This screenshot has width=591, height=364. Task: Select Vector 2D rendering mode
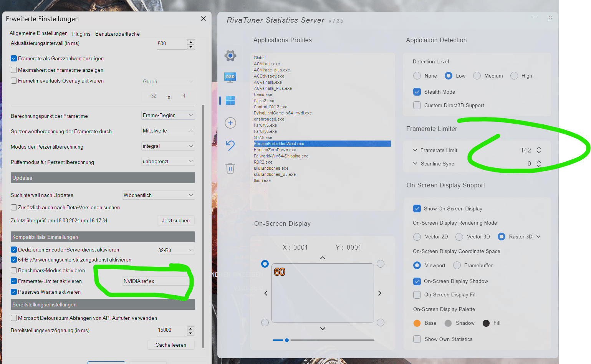click(x=417, y=237)
